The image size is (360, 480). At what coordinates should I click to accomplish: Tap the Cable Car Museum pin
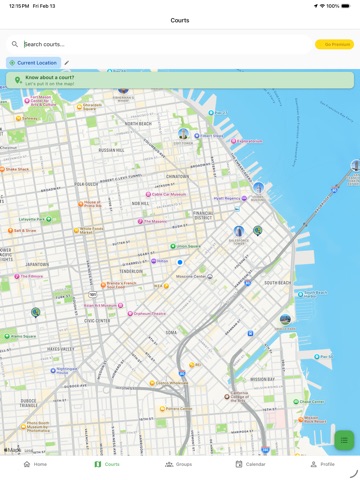148,194
